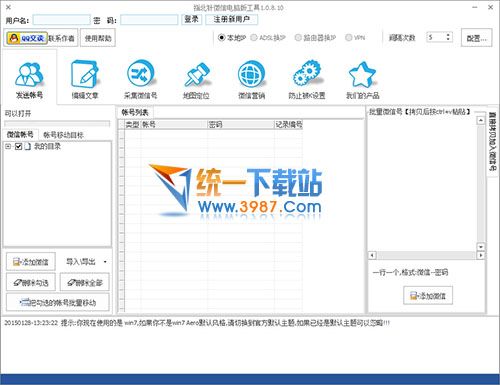This screenshot has width=500, height=385.
Task: Click the 登录 login button
Action: [192, 20]
